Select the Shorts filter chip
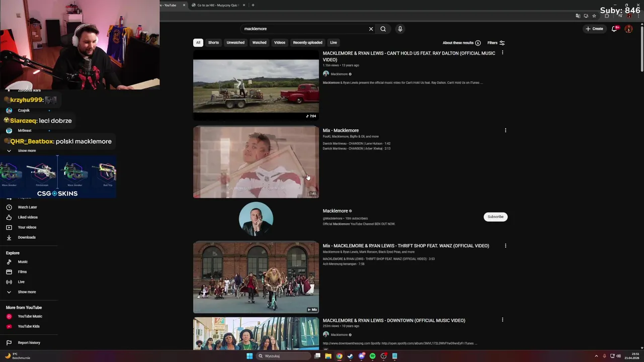 (x=213, y=43)
